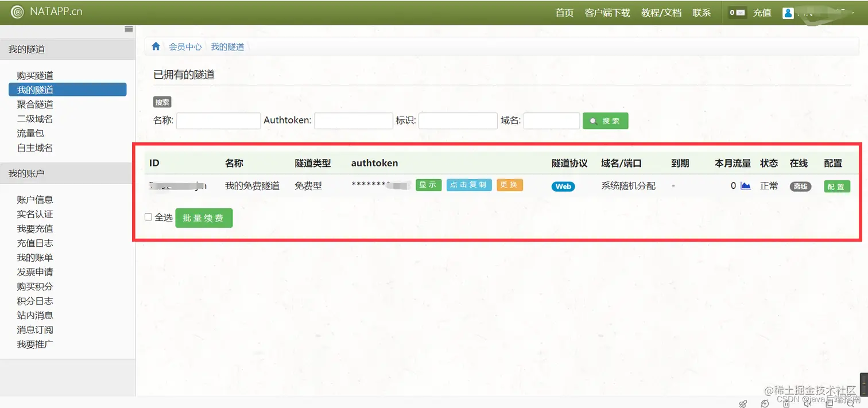This screenshot has width=868, height=408.
Task: Open 购买积分 in the sidebar
Action: 35,286
